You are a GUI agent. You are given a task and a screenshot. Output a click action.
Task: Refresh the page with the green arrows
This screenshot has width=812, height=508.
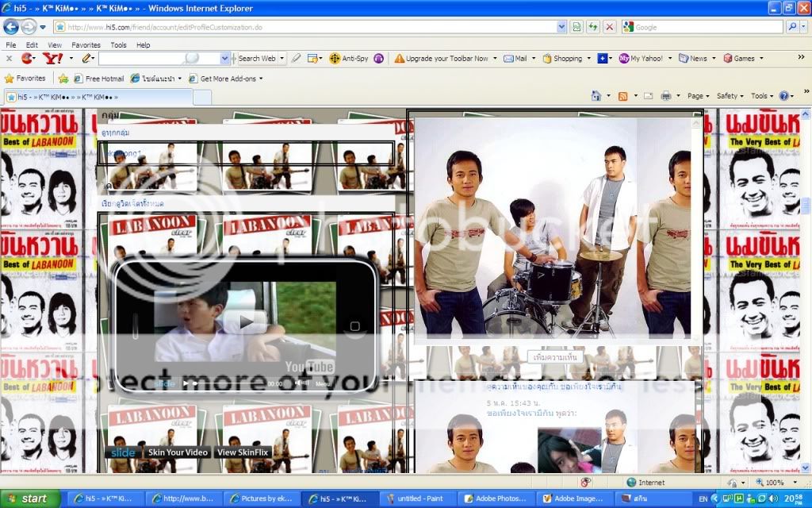pos(593,27)
